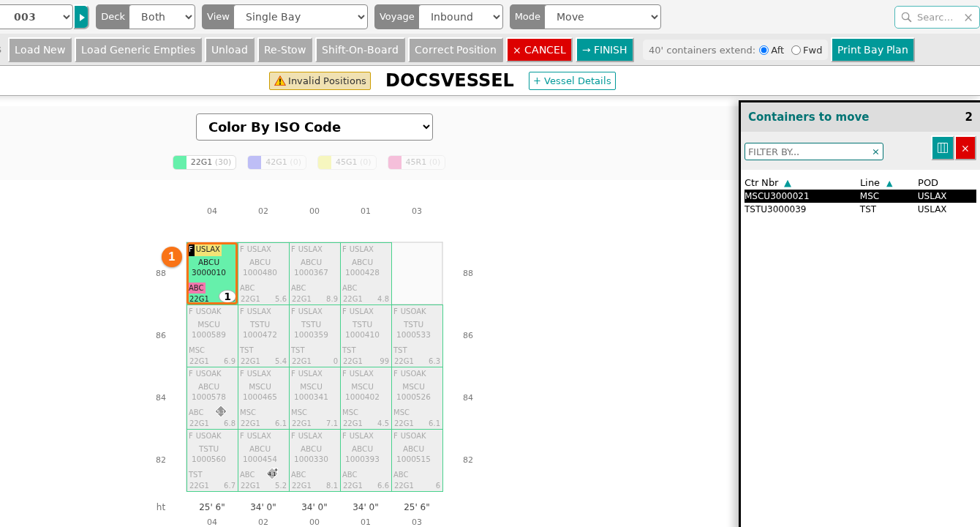Click the special marker icon in ABCU 1000578 slot
Image resolution: width=980 pixels, height=527 pixels.
pyautogui.click(x=221, y=411)
